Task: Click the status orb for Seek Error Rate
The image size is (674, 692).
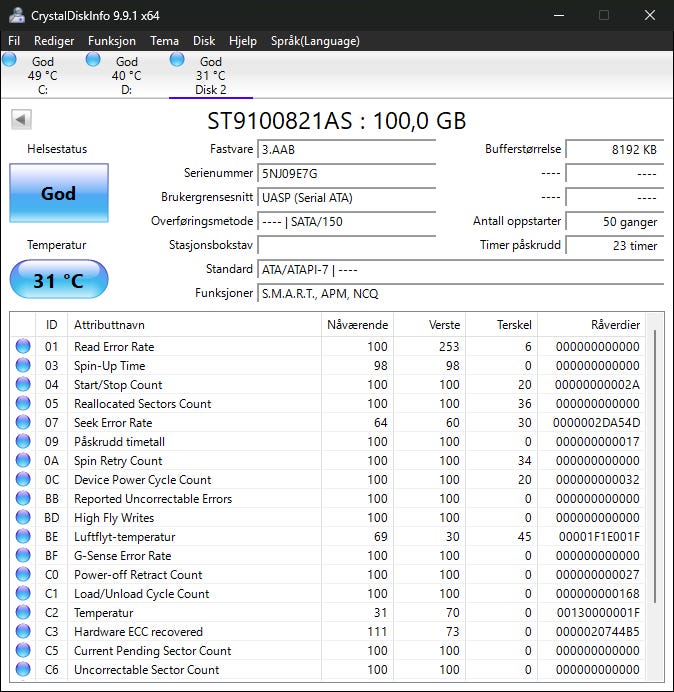Action: point(23,422)
